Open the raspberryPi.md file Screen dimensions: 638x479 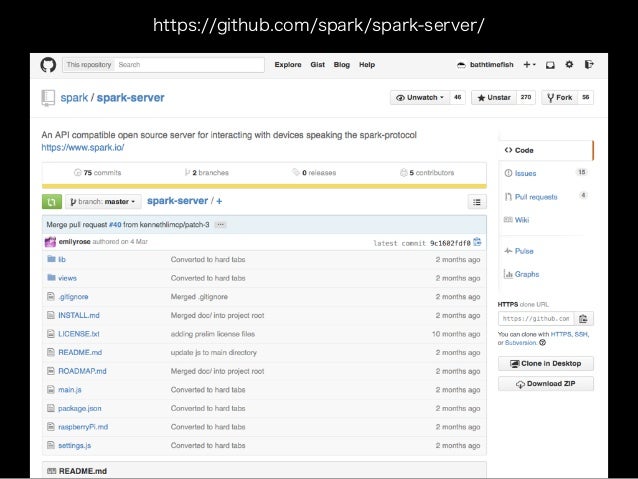83,427
